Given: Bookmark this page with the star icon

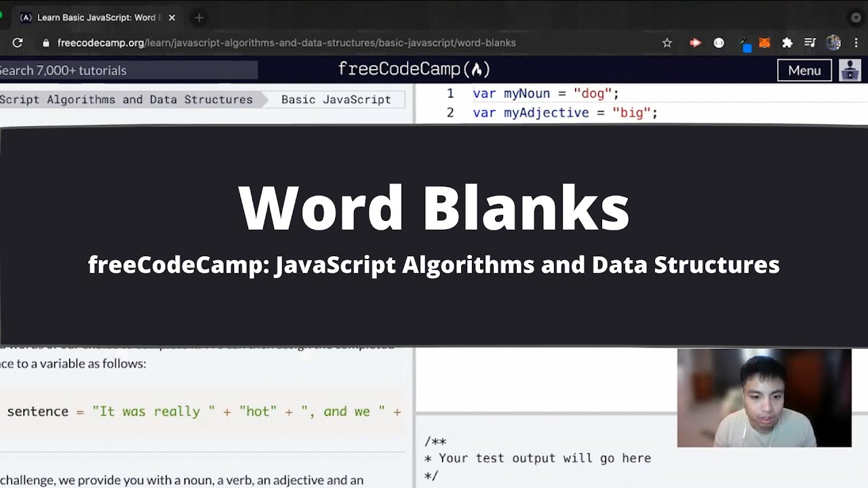Looking at the screenshot, I should (667, 43).
